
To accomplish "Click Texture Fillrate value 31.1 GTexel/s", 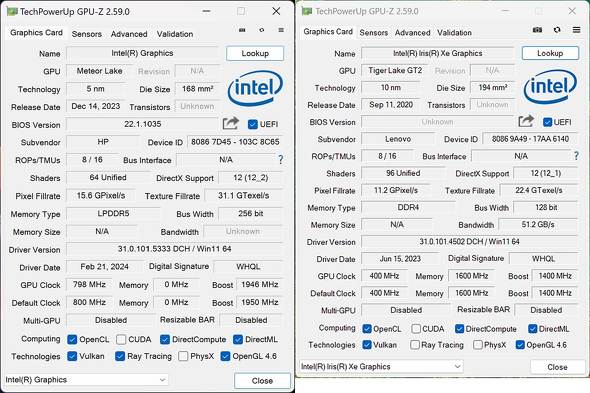I will [244, 196].
